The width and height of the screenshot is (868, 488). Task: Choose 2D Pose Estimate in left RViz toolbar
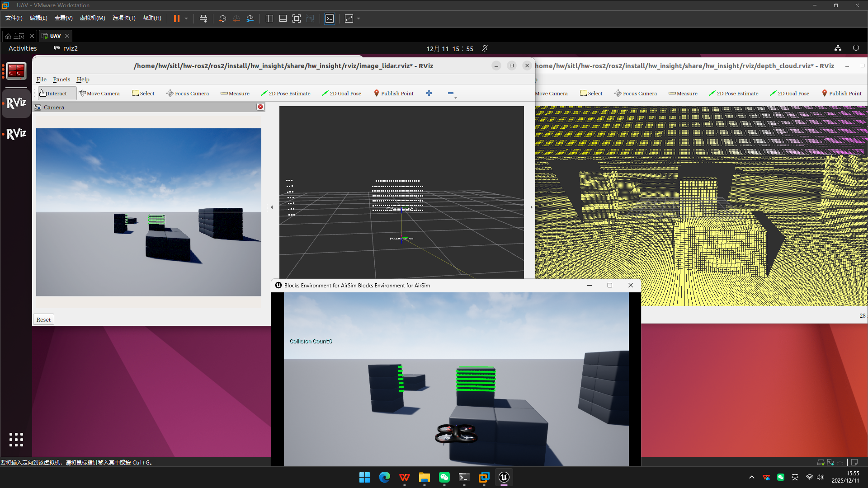(286, 94)
